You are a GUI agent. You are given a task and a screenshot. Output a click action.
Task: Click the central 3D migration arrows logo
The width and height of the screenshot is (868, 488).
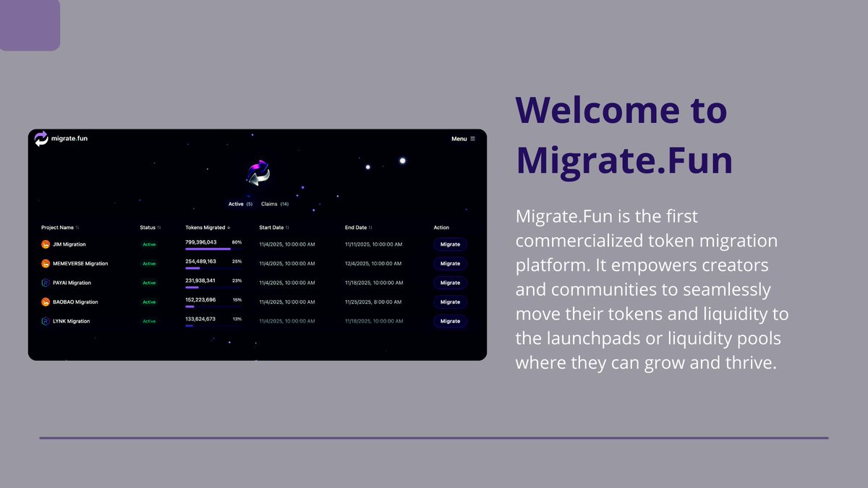click(258, 173)
